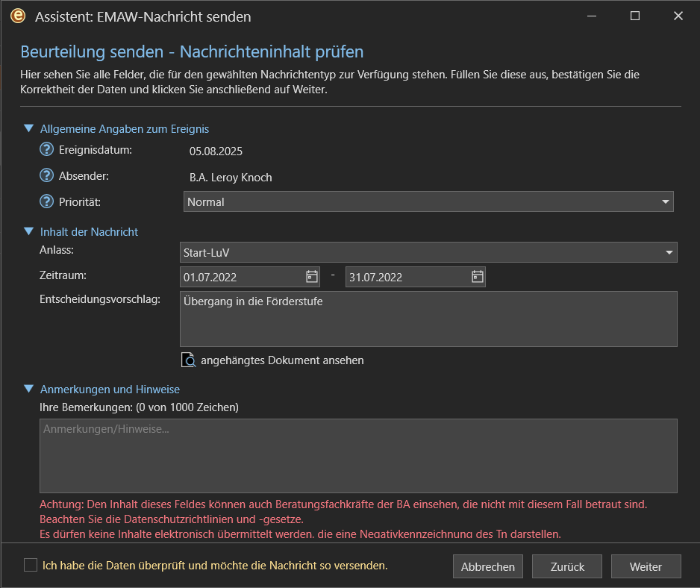Click the Zeitraum label

tap(63, 275)
